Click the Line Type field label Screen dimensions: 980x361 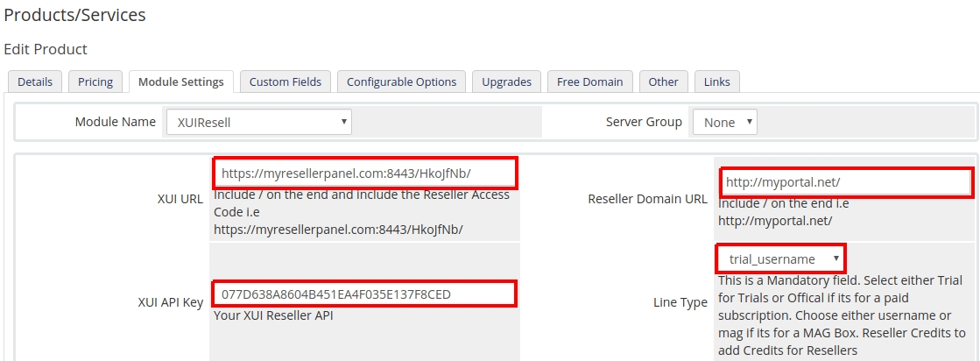click(680, 302)
